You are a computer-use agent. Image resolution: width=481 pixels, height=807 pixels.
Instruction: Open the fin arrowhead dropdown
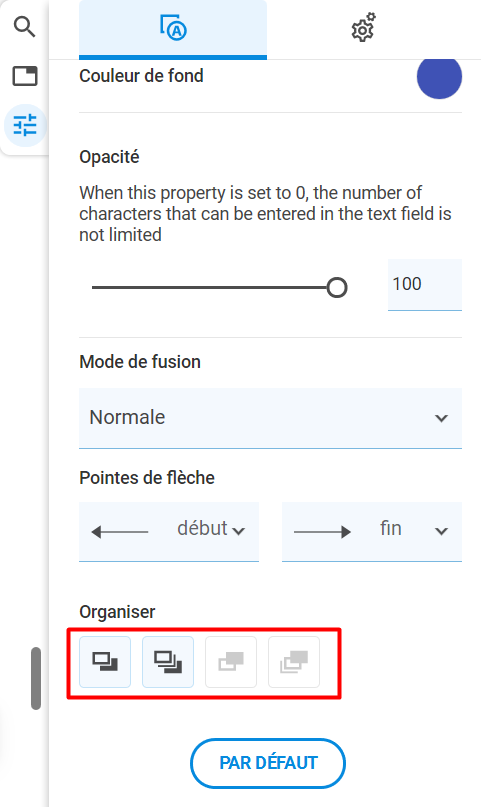click(371, 531)
